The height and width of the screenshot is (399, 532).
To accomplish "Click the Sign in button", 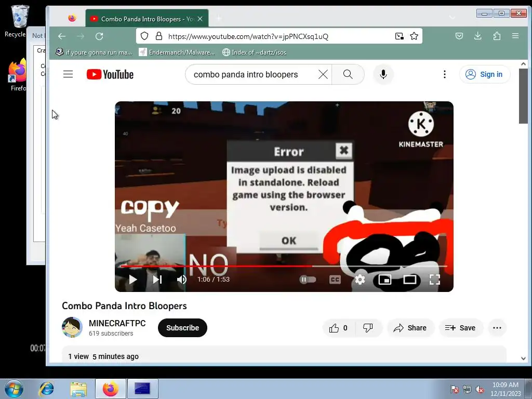I will point(485,74).
